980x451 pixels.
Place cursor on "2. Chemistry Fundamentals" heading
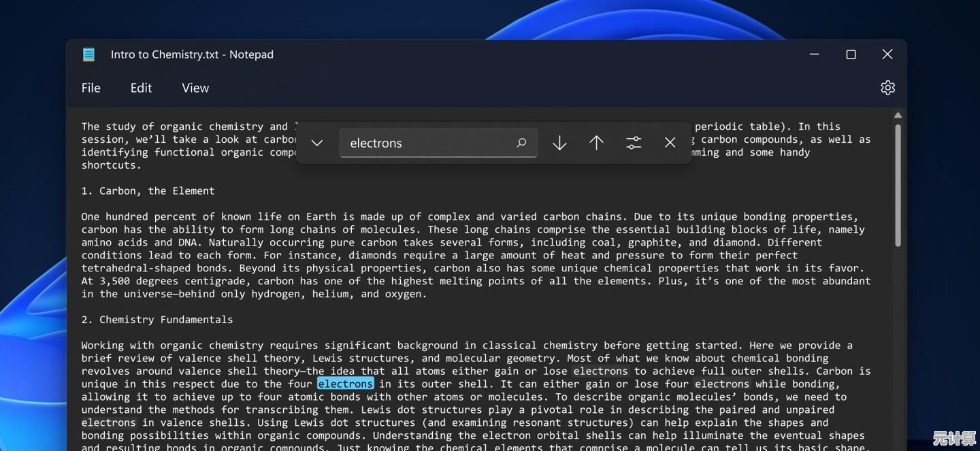click(x=157, y=320)
